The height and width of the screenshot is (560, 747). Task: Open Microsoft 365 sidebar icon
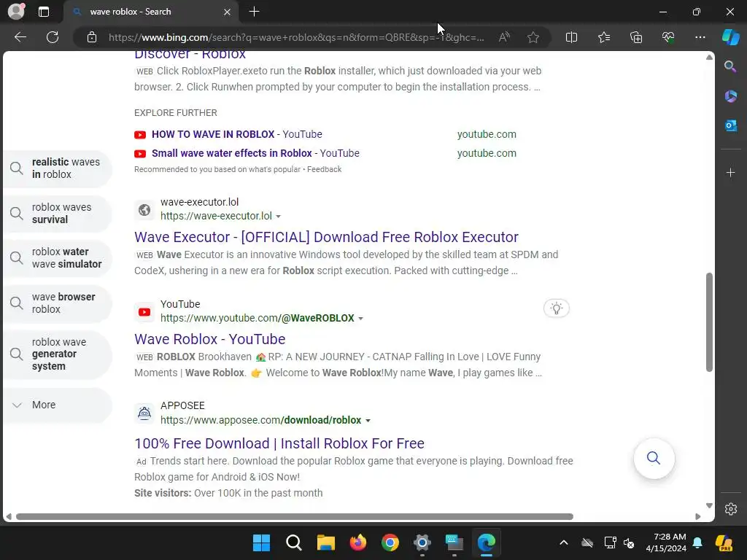tap(730, 96)
